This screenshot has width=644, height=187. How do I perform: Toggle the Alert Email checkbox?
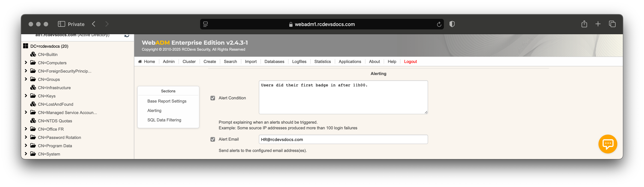[213, 139]
